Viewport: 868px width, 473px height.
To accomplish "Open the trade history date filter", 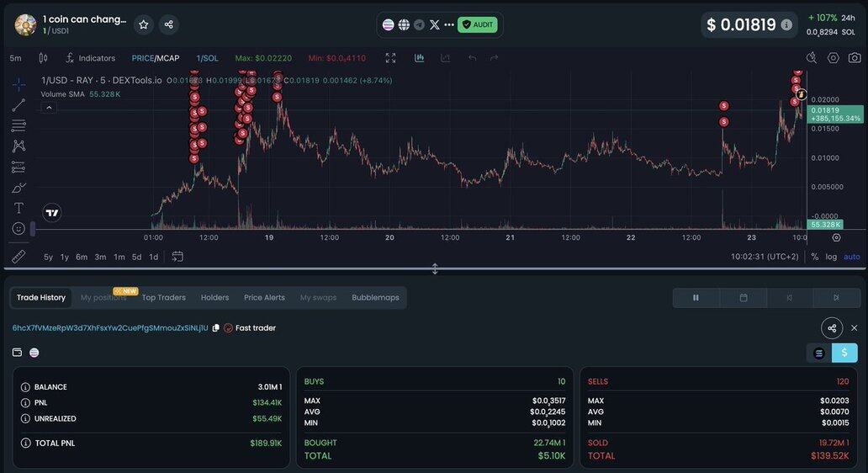I will (x=744, y=297).
